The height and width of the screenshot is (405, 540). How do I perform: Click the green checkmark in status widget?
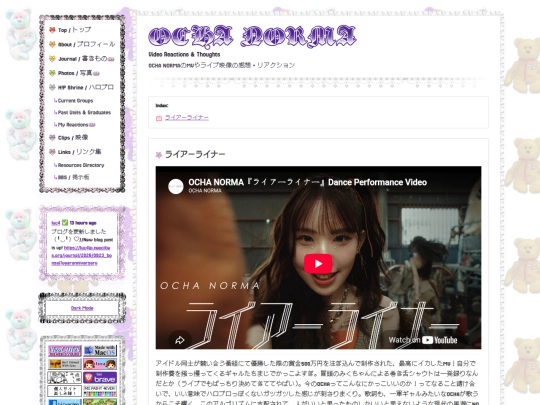(x=64, y=223)
